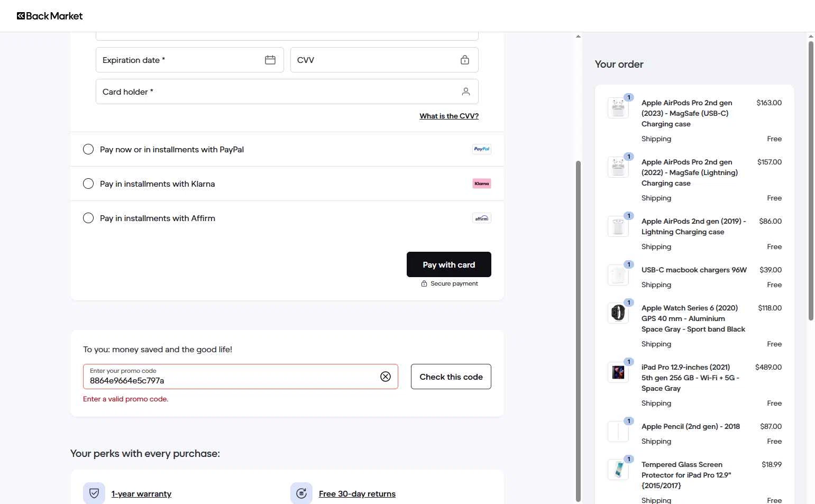Open the Apple Watch Series 6 thumbnail
Image resolution: width=815 pixels, height=504 pixels.
click(618, 313)
